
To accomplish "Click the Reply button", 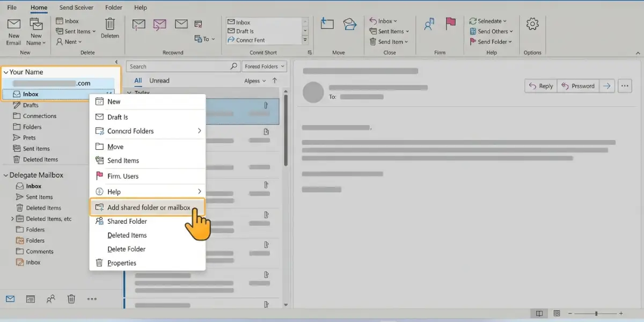I will pyautogui.click(x=541, y=86).
